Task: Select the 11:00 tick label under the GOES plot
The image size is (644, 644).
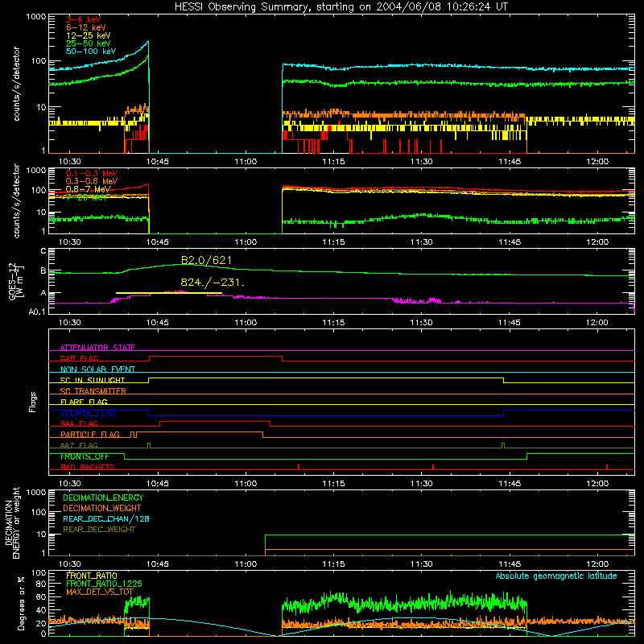Action: pyautogui.click(x=246, y=323)
